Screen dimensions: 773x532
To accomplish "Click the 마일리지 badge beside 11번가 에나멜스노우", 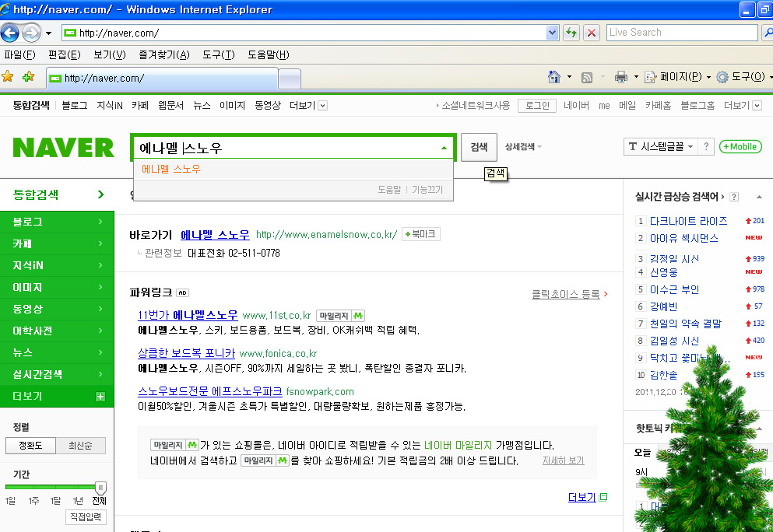I will [340, 316].
